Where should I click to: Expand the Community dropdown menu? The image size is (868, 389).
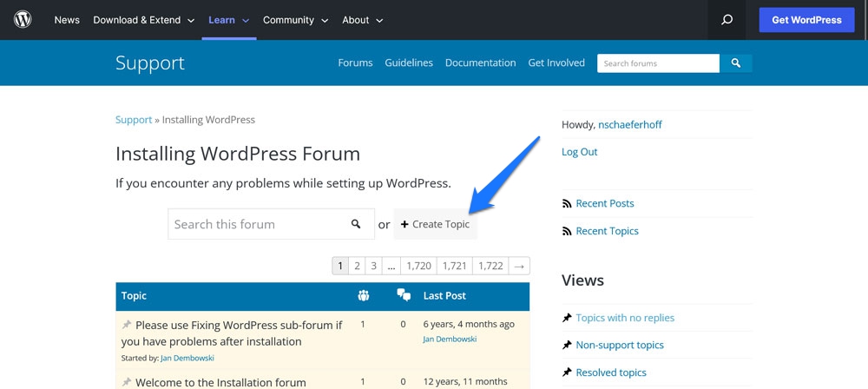(295, 20)
